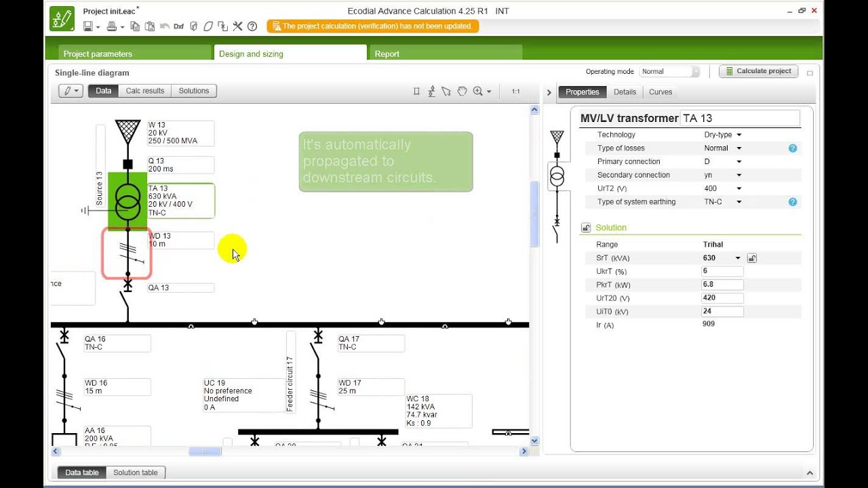Open the Details tab

[x=625, y=92]
